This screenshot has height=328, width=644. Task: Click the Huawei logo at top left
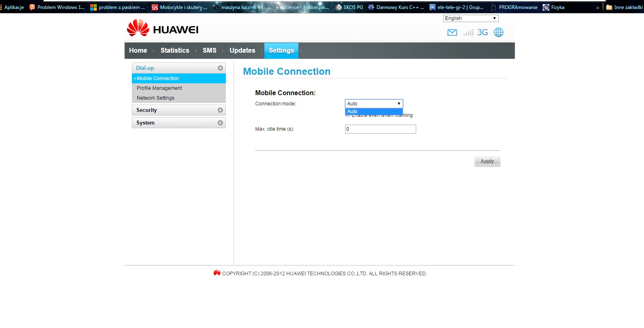163,29
